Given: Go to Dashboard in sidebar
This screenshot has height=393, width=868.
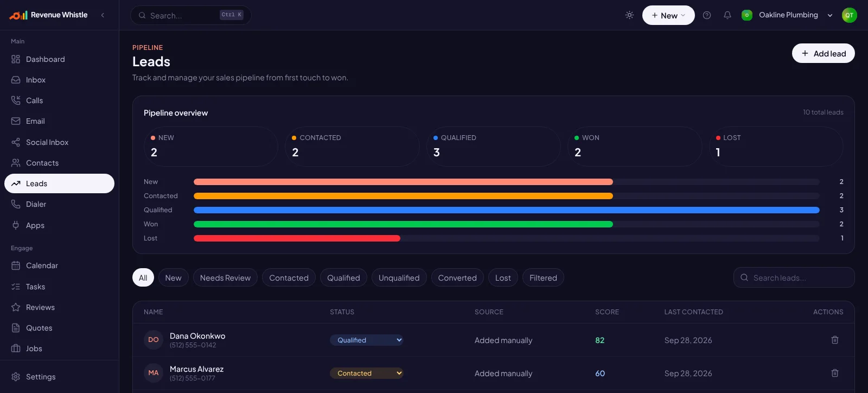Looking at the screenshot, I should click(59, 59).
